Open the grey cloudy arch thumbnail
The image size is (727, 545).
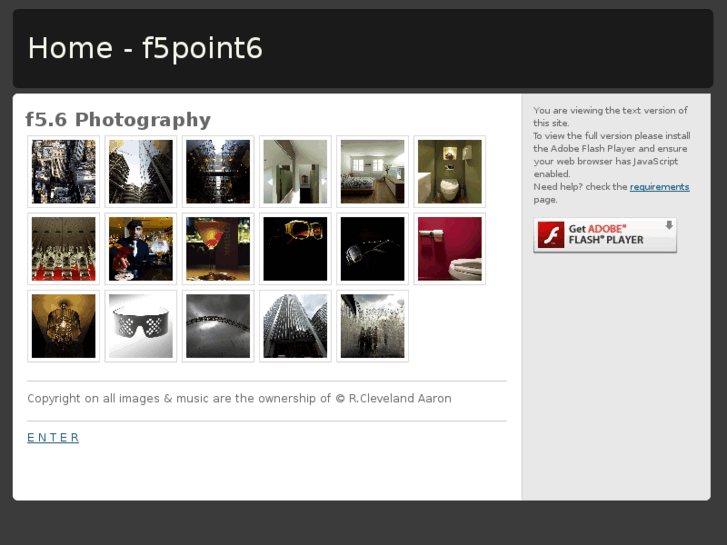tap(218, 326)
